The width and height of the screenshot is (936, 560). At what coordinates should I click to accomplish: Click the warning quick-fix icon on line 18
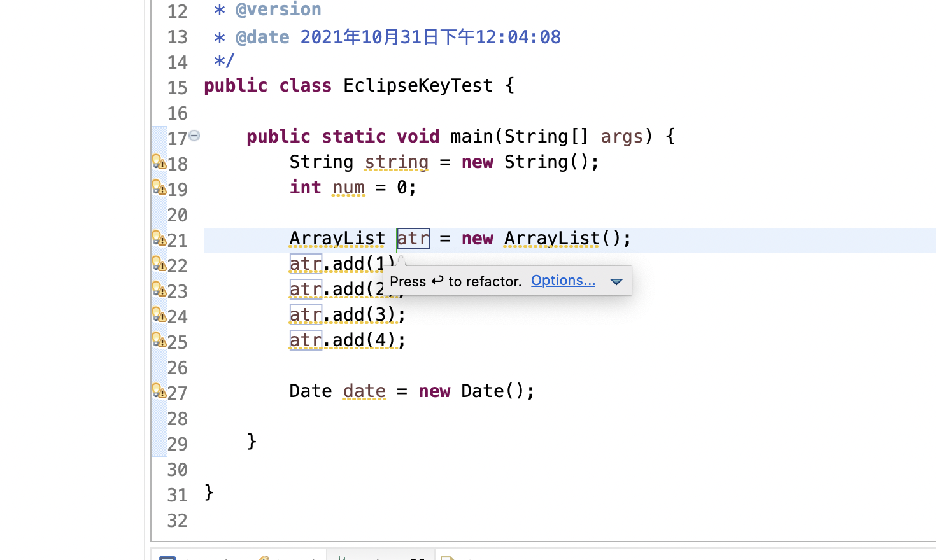(x=159, y=162)
